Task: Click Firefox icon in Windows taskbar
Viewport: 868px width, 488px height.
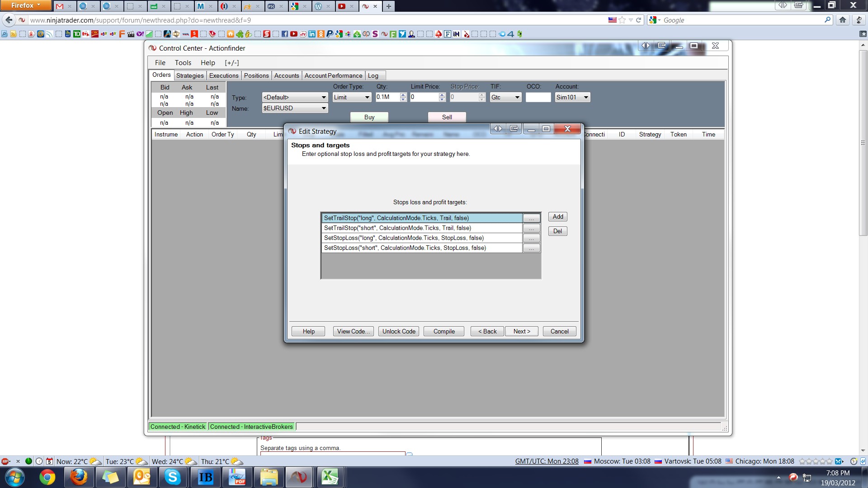Action: point(79,477)
